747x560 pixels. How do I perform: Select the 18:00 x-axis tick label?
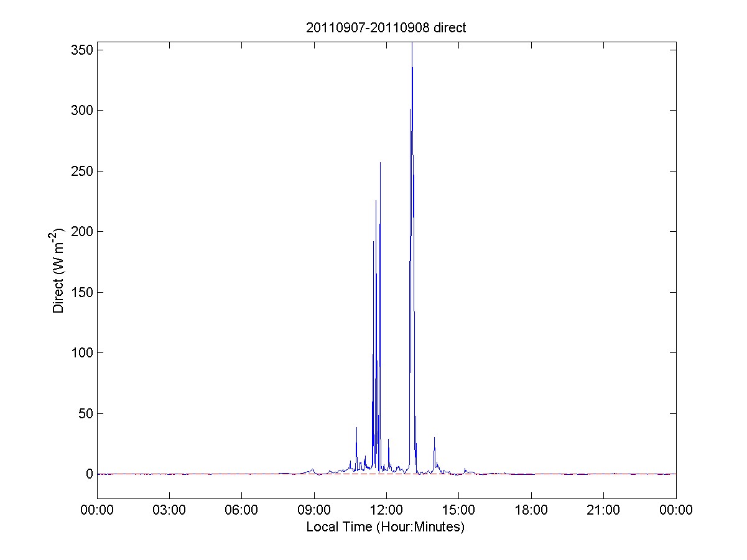pos(531,510)
